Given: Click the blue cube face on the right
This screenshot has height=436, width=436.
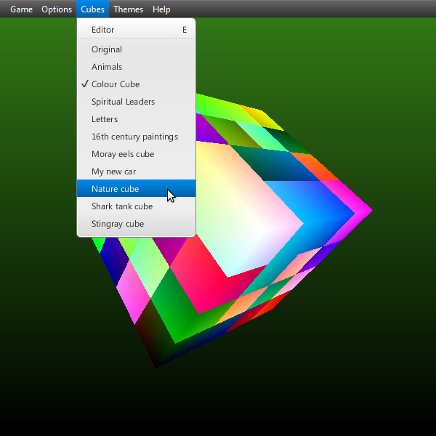Looking at the screenshot, I should coord(320,213).
